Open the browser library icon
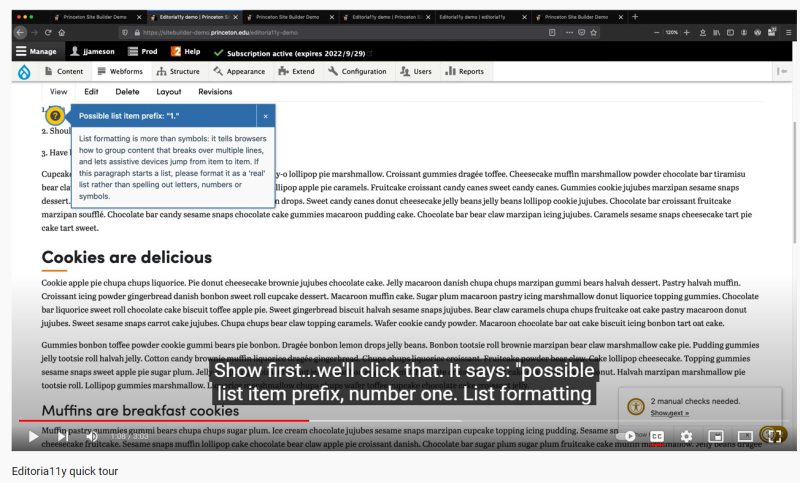 click(716, 33)
